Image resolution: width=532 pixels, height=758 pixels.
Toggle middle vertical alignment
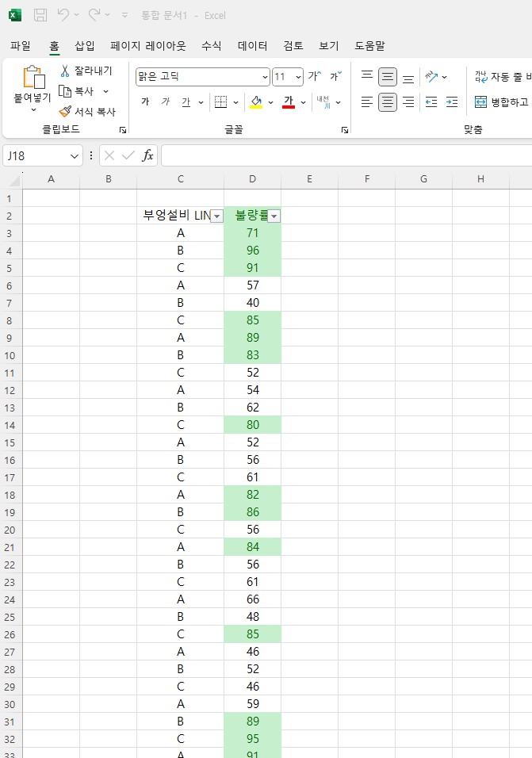point(388,77)
